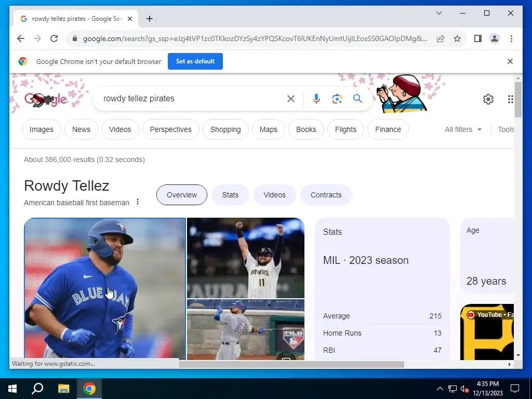Screen dimensions: 532x399
Task: Click the Home Runs 13 stat row
Action: click(x=382, y=333)
